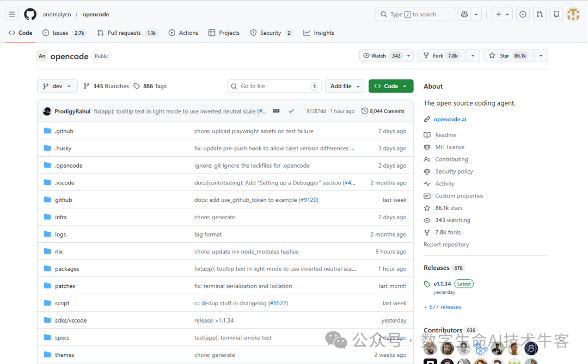This screenshot has width=588, height=364.
Task: Switch to the Insights tab
Action: click(x=318, y=33)
